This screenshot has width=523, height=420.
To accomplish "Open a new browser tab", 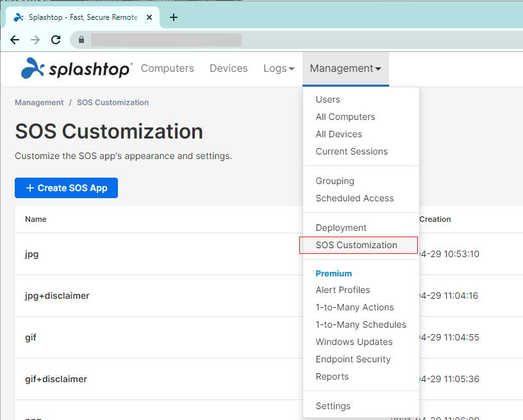I will point(174,17).
